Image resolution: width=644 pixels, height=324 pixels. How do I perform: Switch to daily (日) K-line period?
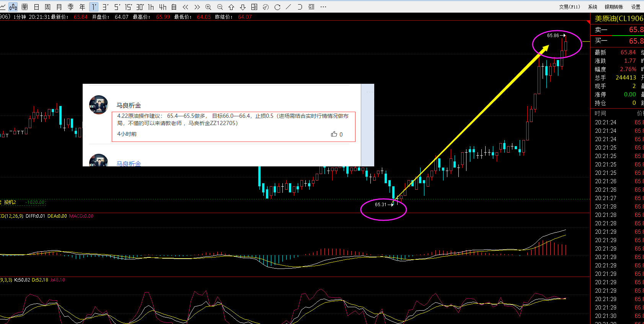[37, 7]
